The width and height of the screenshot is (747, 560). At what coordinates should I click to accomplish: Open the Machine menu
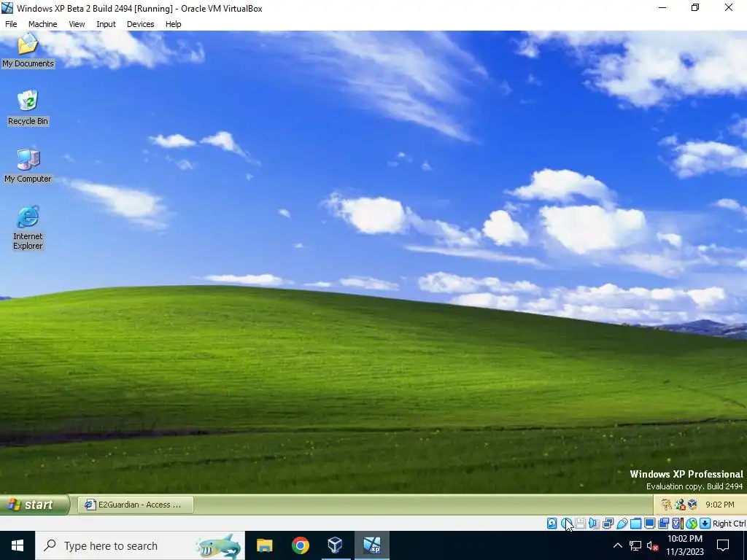[43, 24]
